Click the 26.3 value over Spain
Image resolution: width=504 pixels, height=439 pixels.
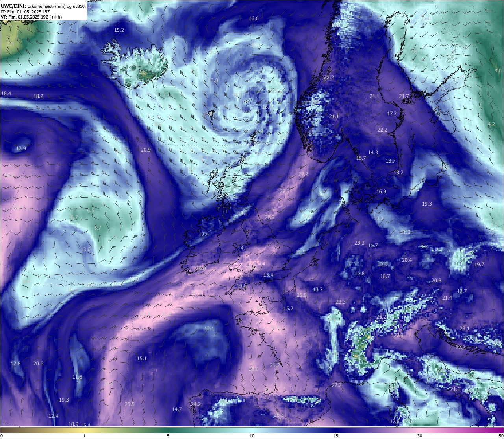278,415
